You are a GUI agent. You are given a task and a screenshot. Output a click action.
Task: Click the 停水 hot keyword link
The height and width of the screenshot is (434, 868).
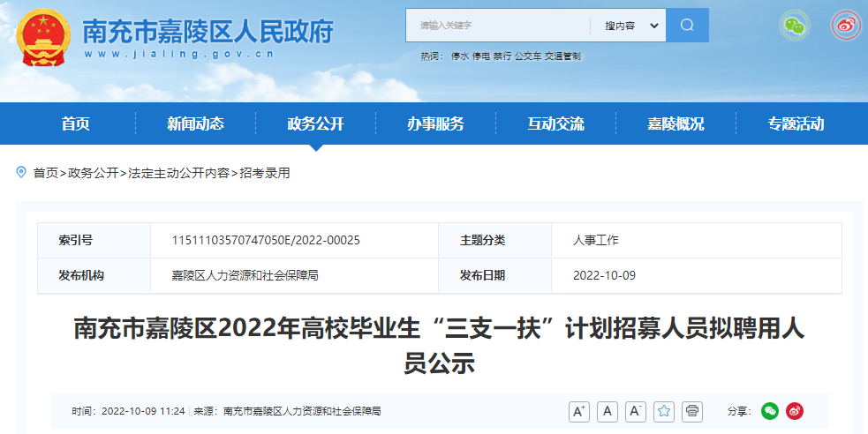point(459,56)
